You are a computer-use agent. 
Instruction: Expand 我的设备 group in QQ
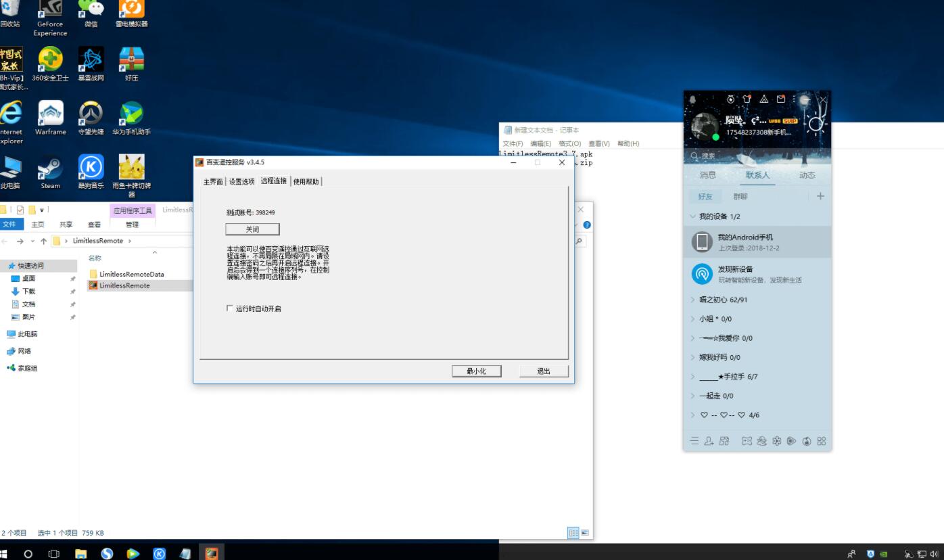pos(692,216)
